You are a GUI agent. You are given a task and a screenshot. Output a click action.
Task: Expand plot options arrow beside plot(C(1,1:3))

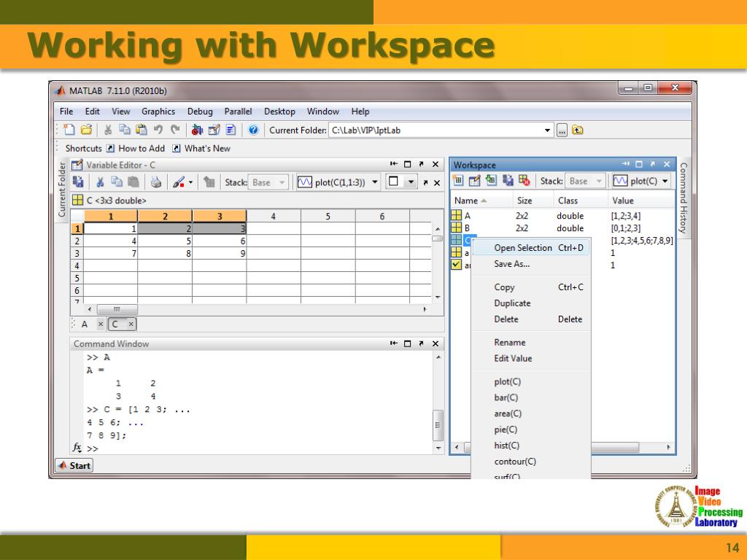click(x=375, y=182)
